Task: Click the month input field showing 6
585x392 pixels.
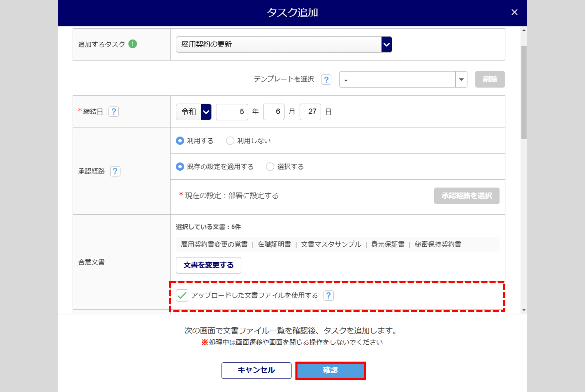Action: [273, 112]
